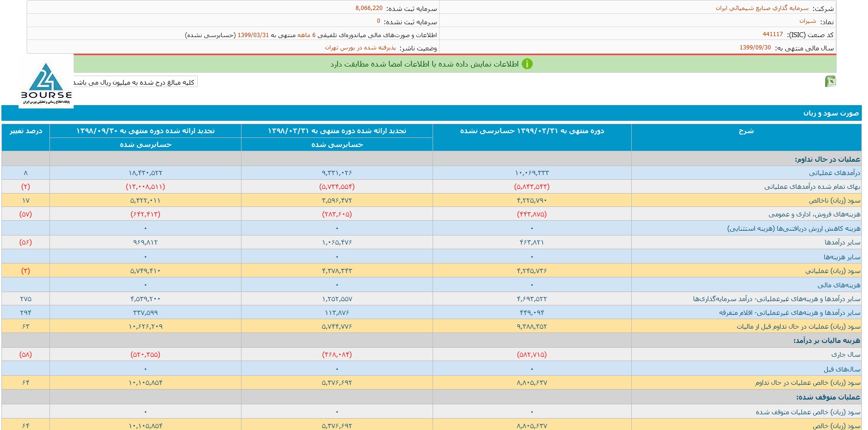Click the note about amounts in million rials
This screenshot has width=868, height=430.
tap(135, 82)
